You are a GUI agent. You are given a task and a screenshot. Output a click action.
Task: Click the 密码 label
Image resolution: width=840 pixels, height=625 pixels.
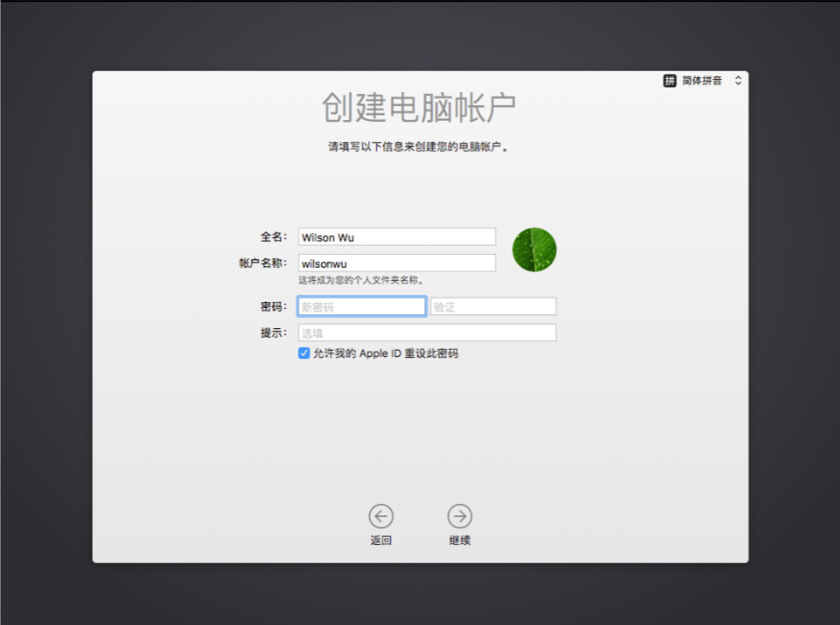point(273,306)
